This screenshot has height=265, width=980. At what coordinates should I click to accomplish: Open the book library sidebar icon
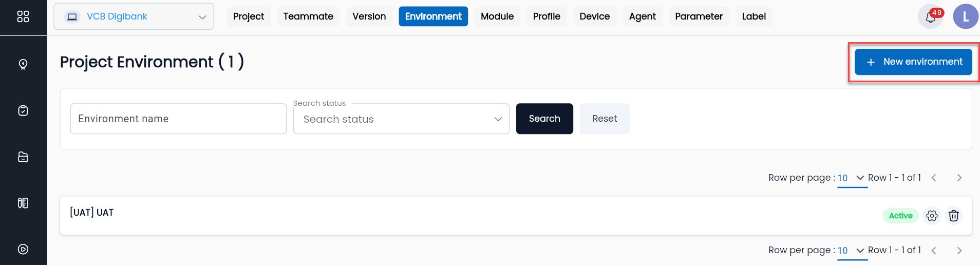[x=23, y=203]
